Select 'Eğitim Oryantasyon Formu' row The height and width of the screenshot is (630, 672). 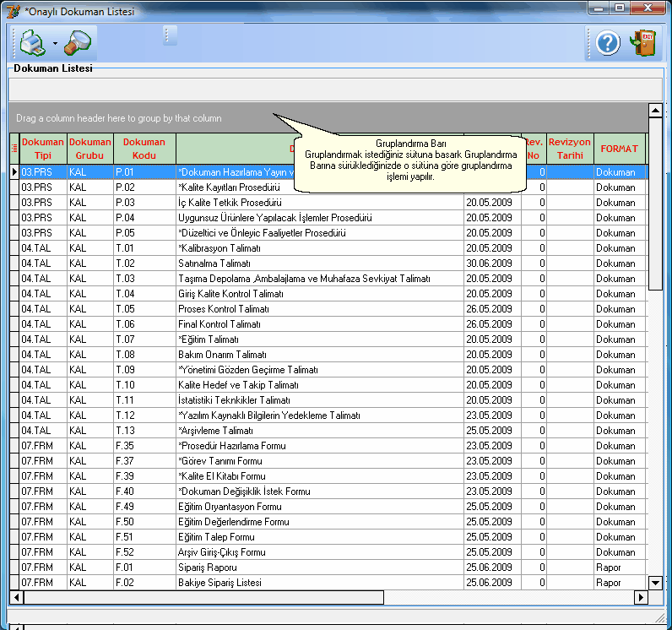pyautogui.click(x=328, y=507)
